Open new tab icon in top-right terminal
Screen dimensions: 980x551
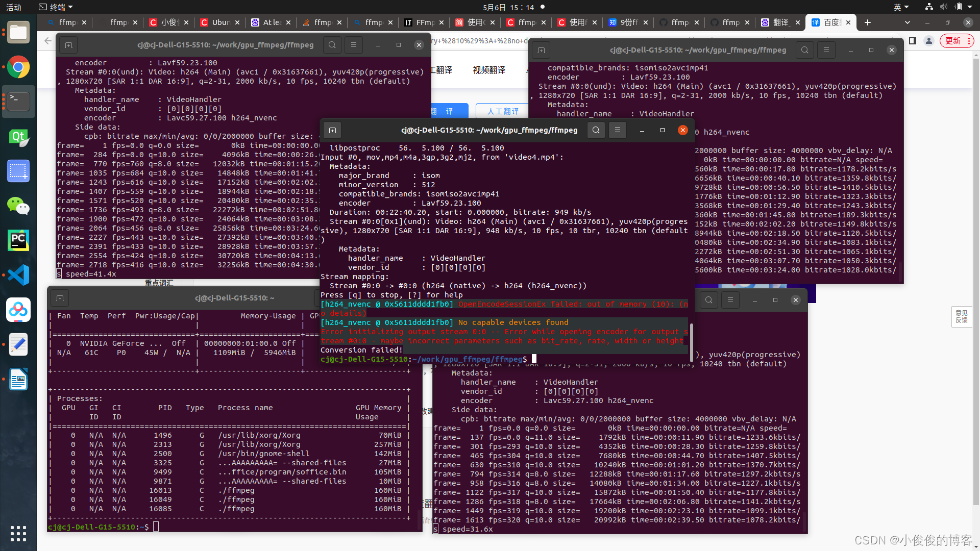click(x=541, y=50)
